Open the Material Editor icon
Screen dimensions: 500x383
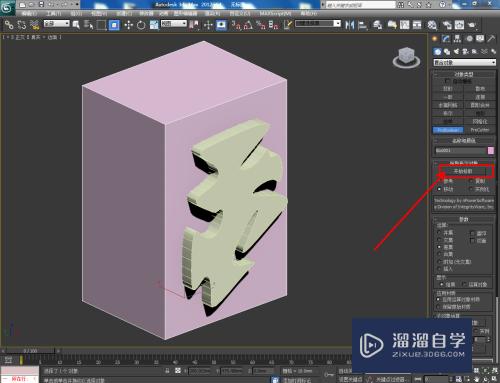pos(432,25)
